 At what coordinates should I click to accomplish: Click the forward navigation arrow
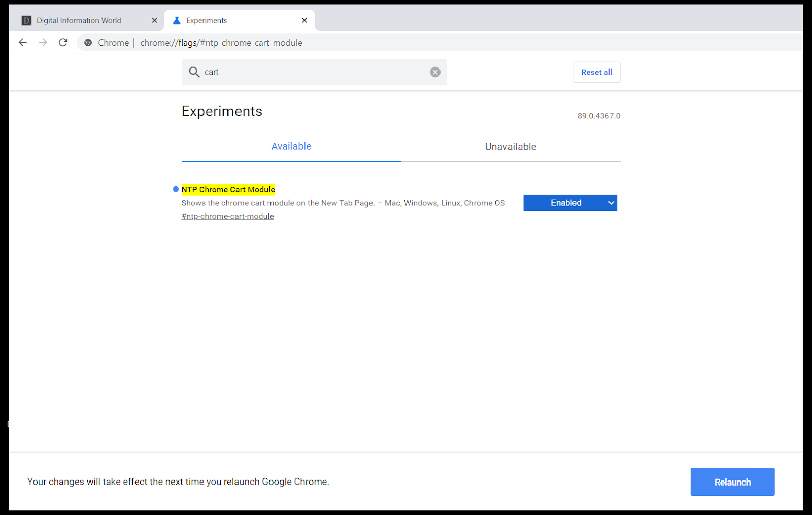(43, 42)
